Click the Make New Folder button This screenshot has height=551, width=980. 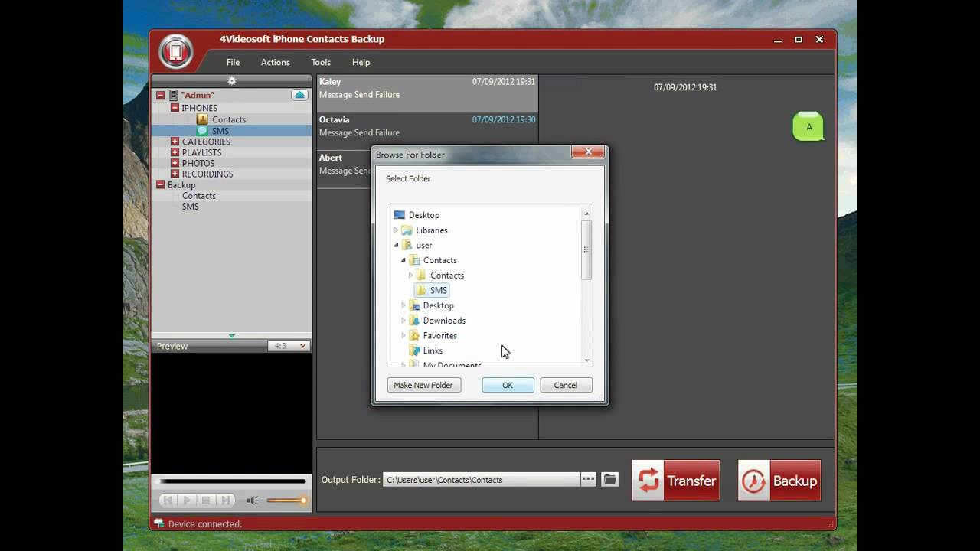pyautogui.click(x=423, y=385)
